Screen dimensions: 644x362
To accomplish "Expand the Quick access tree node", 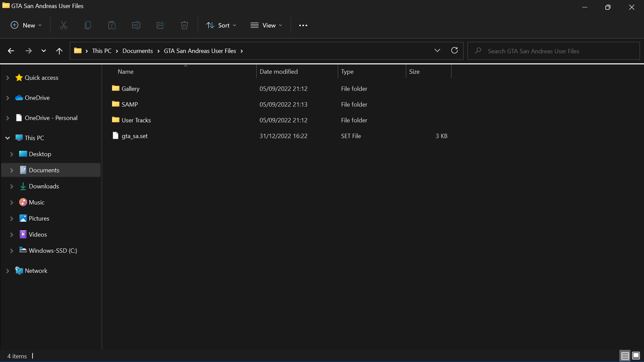I will [8, 78].
